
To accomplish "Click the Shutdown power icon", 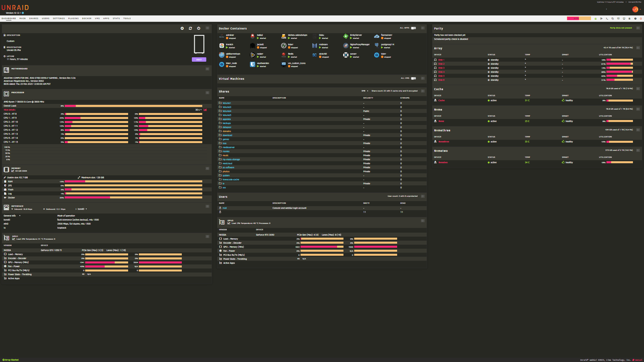I will pyautogui.click(x=199, y=28).
